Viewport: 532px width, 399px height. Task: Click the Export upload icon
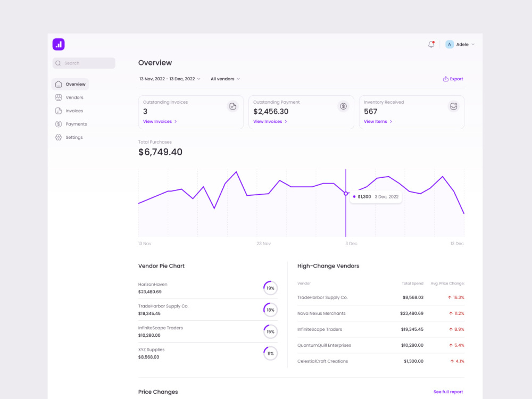tap(445, 79)
